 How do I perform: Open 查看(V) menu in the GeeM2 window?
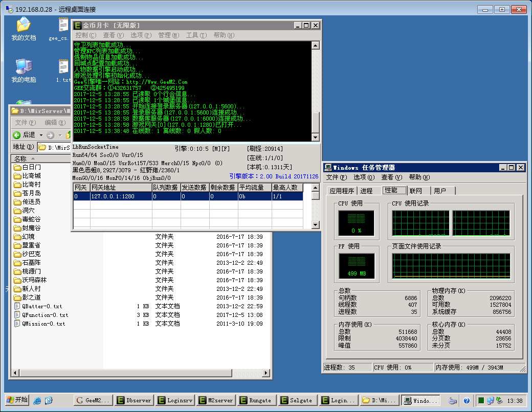coord(114,35)
